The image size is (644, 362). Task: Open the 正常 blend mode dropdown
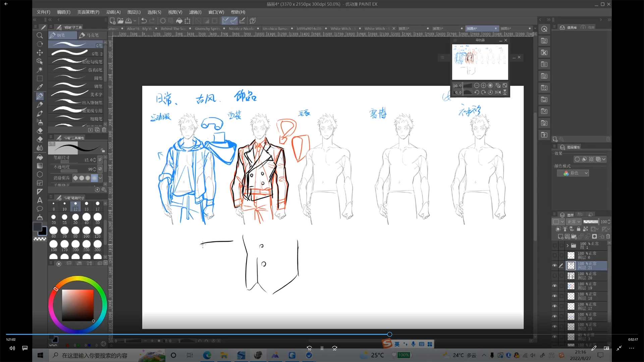point(574,222)
